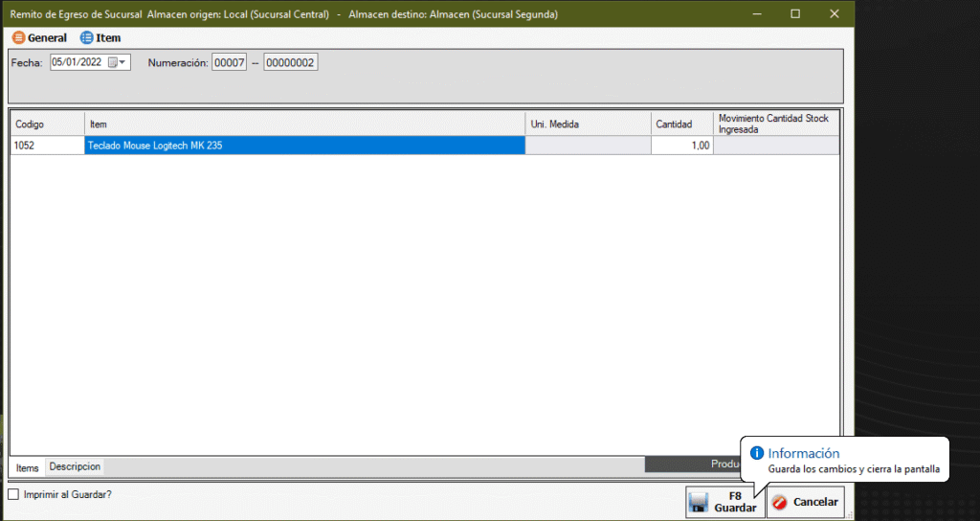The width and height of the screenshot is (980, 521).
Task: Open the General menu
Action: click(x=39, y=38)
